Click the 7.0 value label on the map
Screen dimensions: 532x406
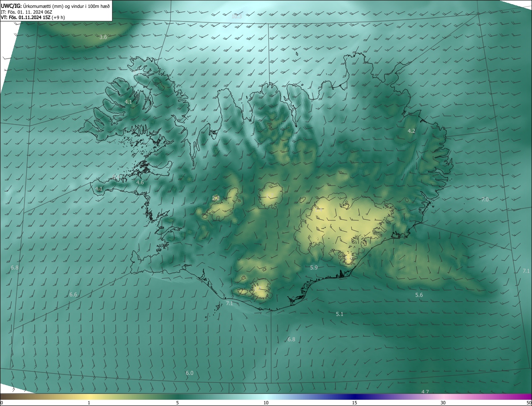coord(485,200)
